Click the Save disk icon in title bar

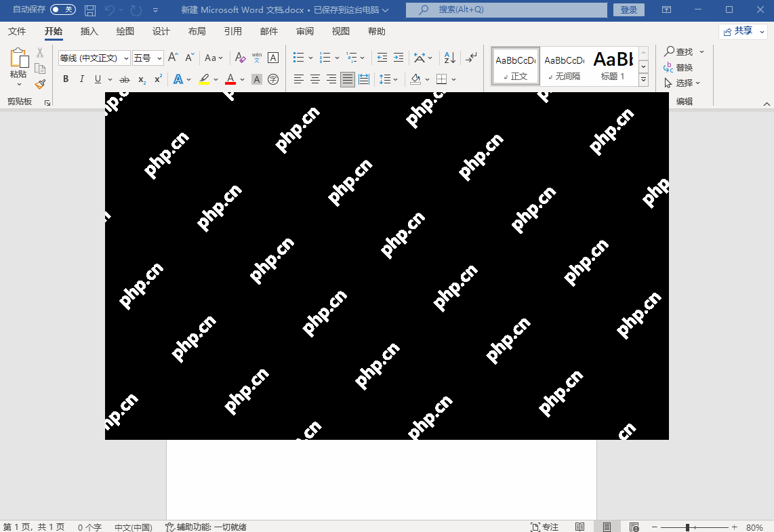tap(89, 10)
